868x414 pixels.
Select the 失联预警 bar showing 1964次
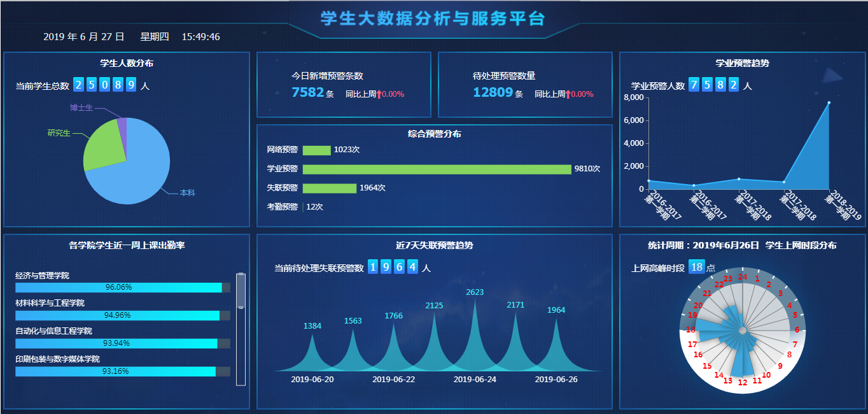pyautogui.click(x=329, y=189)
